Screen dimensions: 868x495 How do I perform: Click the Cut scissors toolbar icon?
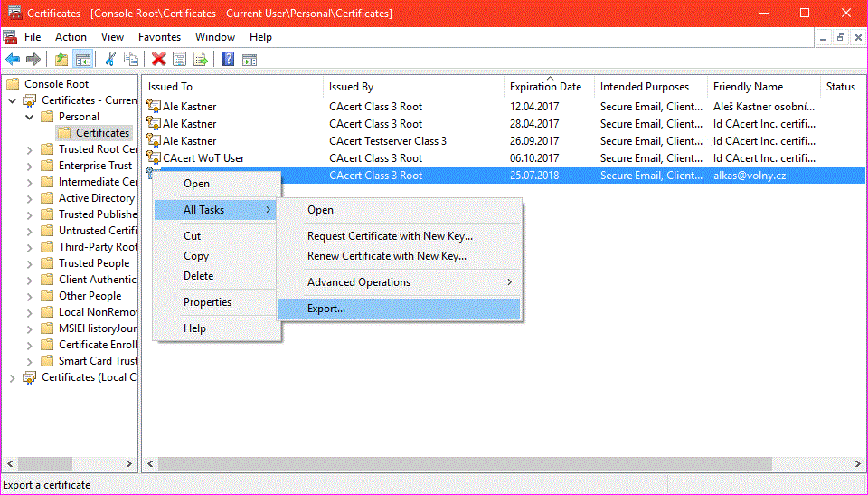click(110, 59)
